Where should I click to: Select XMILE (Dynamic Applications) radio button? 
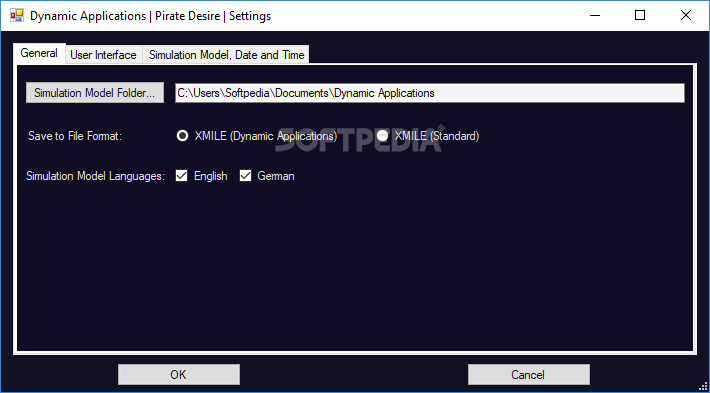tap(182, 136)
